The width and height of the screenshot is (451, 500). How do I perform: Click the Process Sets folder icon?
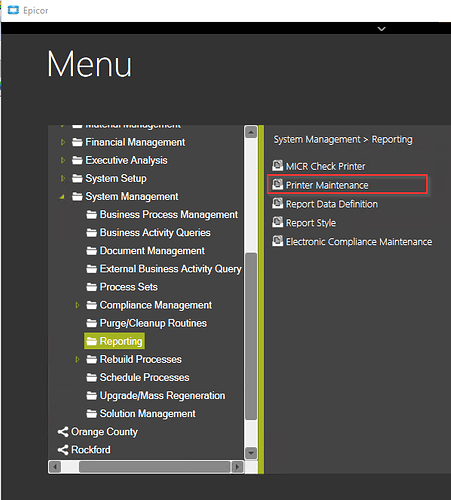point(91,287)
